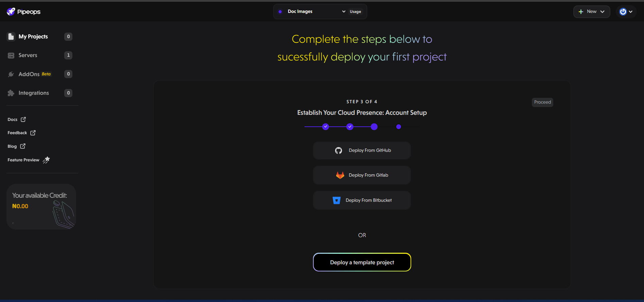Click the Pipeops rocket logo icon
This screenshot has height=302, width=644.
tap(11, 12)
